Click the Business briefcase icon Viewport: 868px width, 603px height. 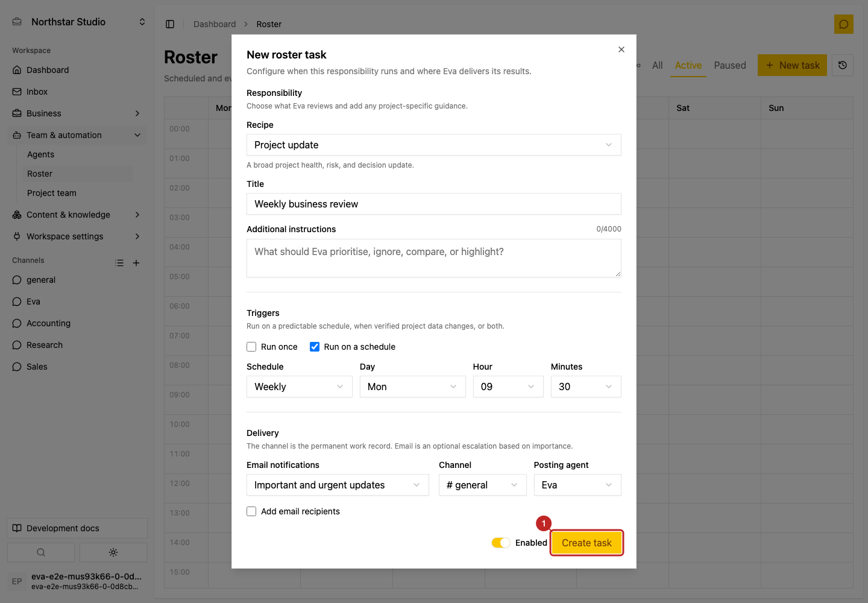pos(17,113)
